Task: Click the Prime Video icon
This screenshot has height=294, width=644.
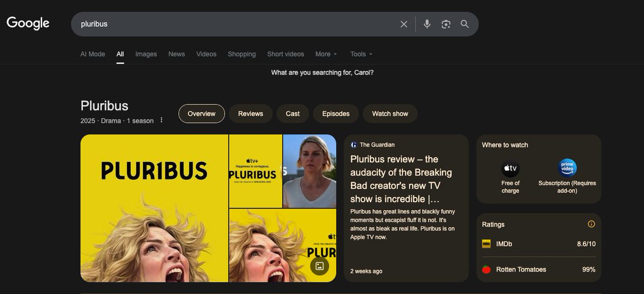Action: (x=567, y=168)
